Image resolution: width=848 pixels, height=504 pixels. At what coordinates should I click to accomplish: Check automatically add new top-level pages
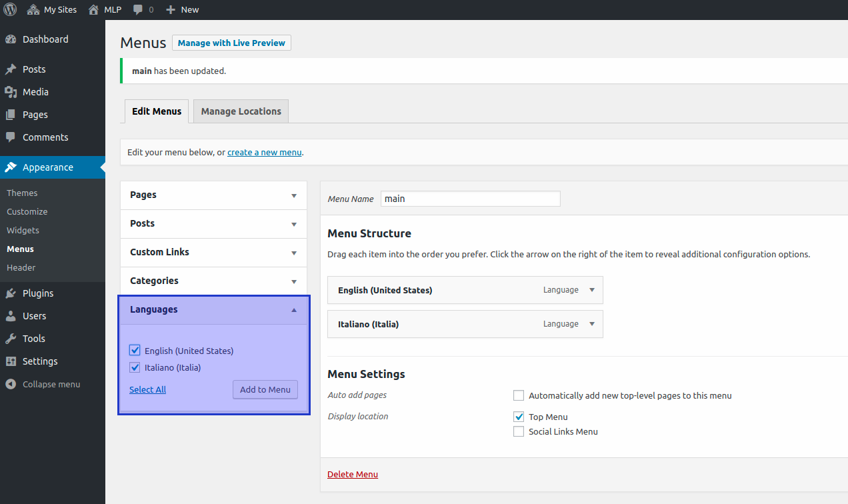tap(519, 395)
